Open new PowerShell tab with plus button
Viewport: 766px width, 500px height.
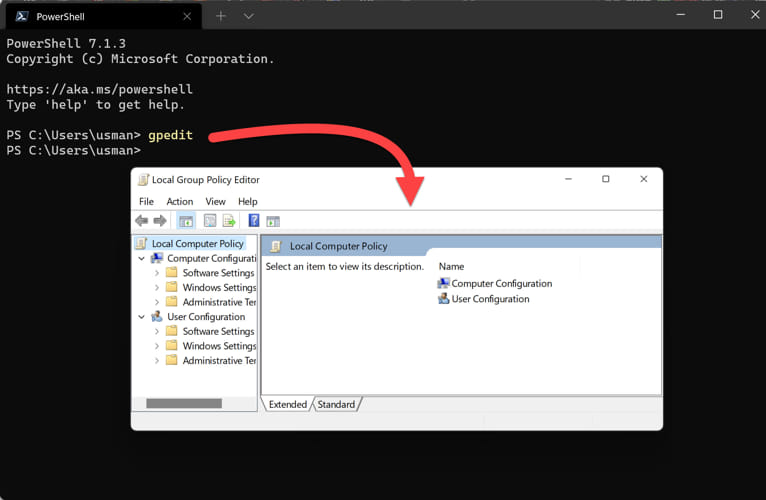coord(221,16)
